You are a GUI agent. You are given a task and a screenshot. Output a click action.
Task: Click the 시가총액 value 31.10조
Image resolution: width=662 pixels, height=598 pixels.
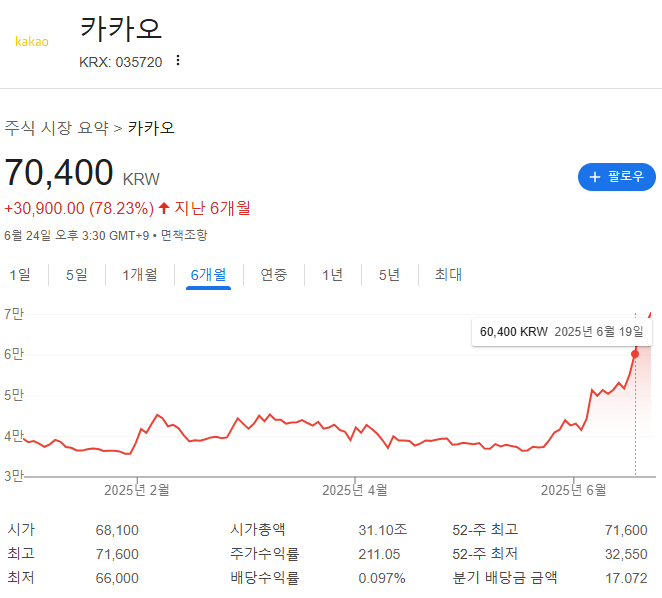tap(383, 530)
